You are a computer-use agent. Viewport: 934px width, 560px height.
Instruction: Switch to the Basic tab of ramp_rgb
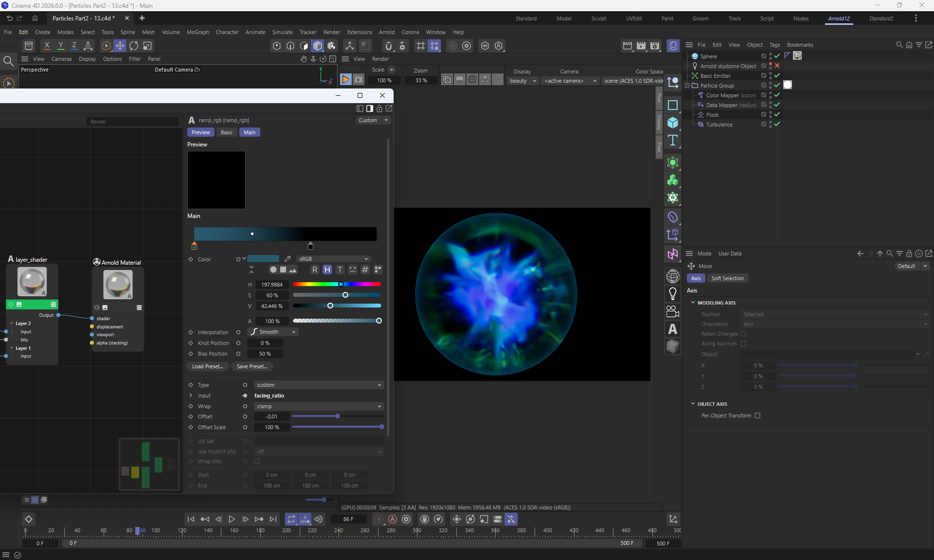click(227, 132)
